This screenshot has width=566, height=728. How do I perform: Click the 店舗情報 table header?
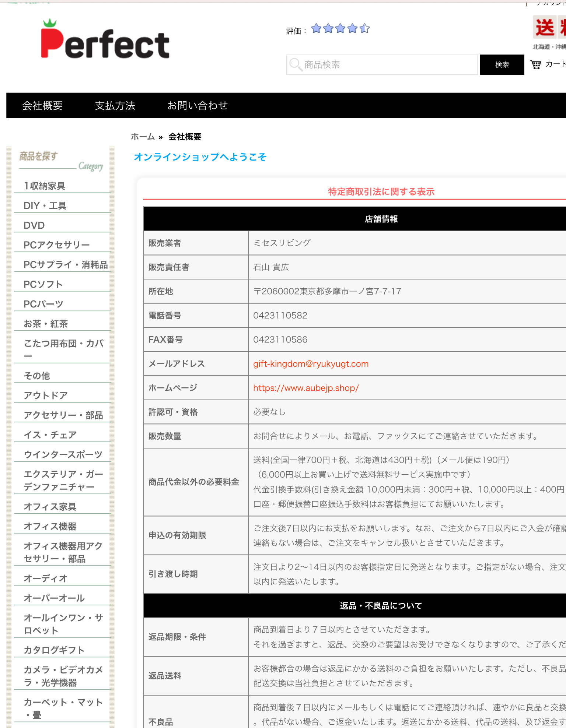(355, 219)
